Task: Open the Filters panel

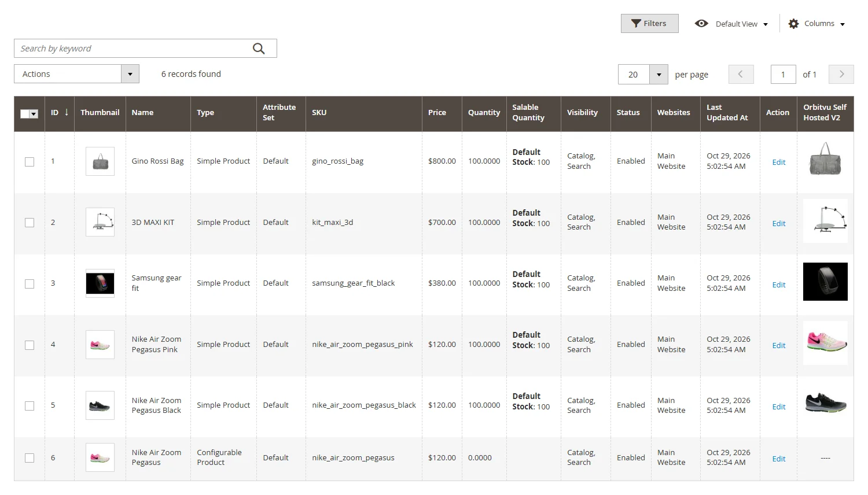Action: tap(649, 24)
